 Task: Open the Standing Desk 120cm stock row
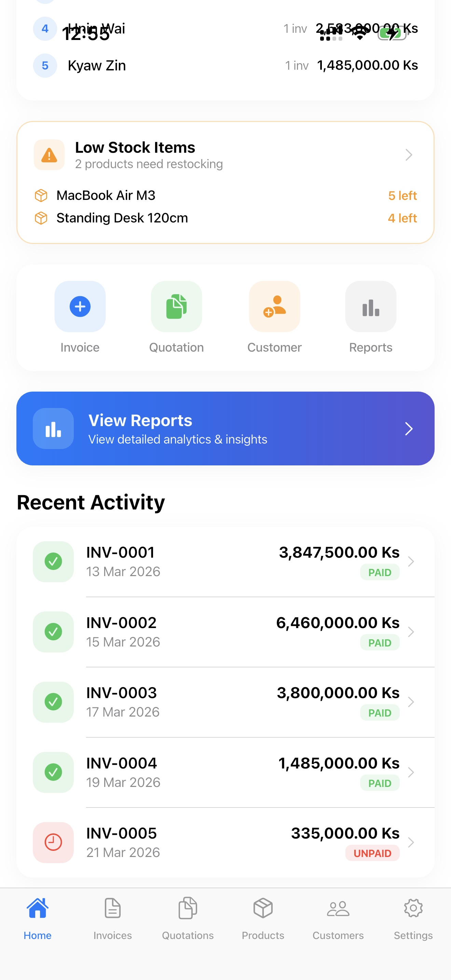tap(122, 218)
